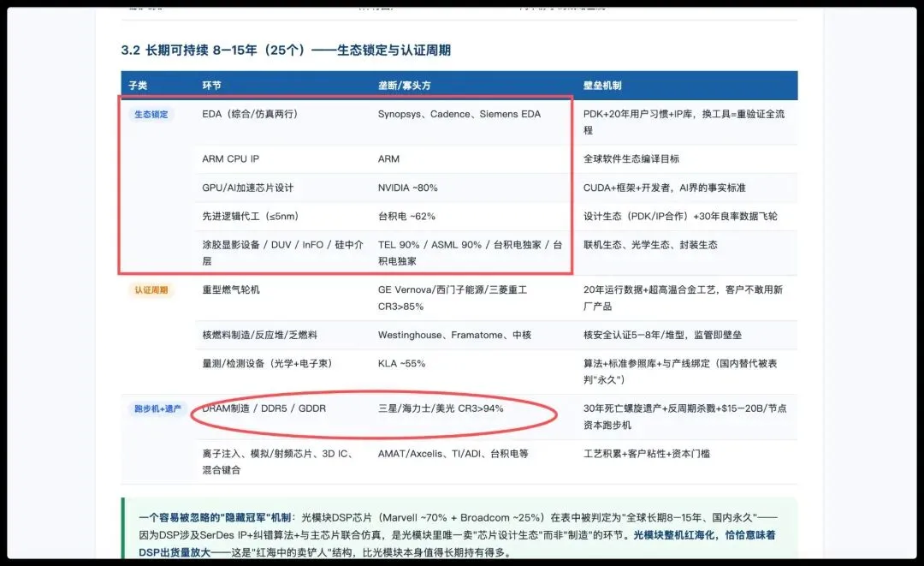Click the '设计生态（PDK/IP合作）' barrier cell
Image resolution: width=924 pixels, height=566 pixels.
click(680, 217)
